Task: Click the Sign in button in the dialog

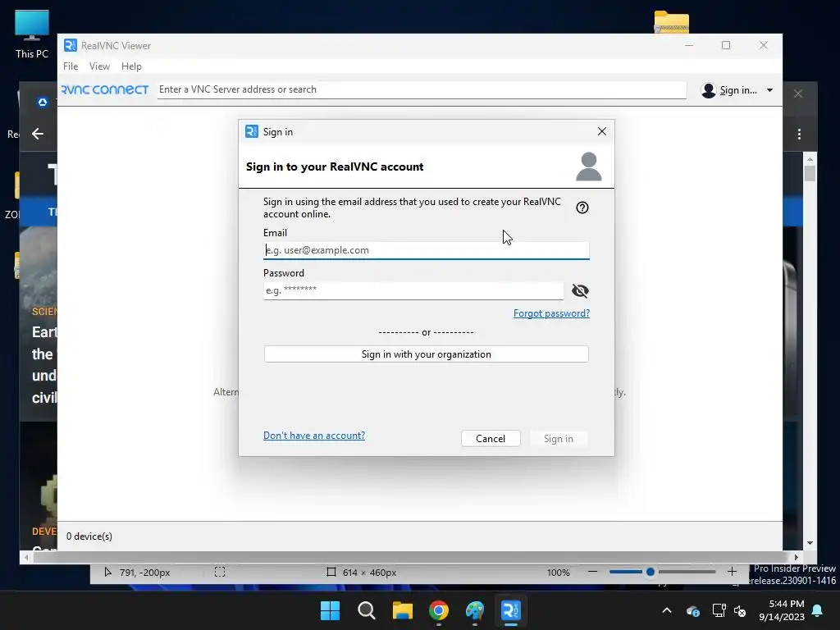Action: [558, 439]
